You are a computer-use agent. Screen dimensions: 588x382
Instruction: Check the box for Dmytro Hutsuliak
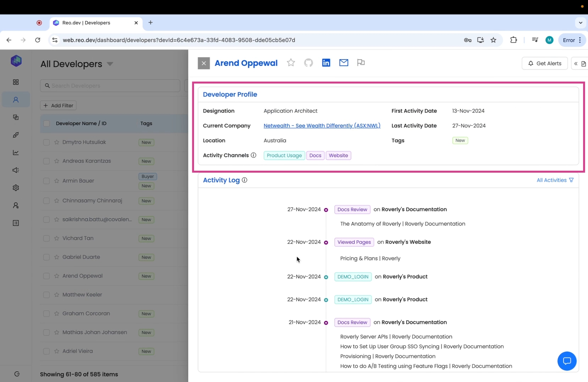pos(46,142)
